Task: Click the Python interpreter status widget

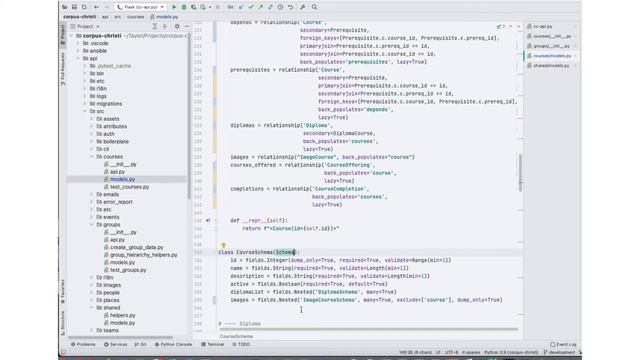Action: 511,352
